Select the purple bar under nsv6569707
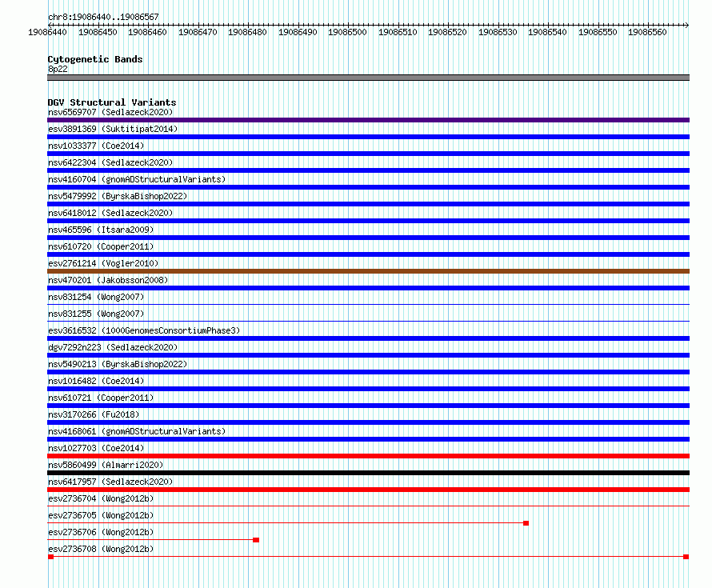Viewport: 712px width, 588px height. 368,120
